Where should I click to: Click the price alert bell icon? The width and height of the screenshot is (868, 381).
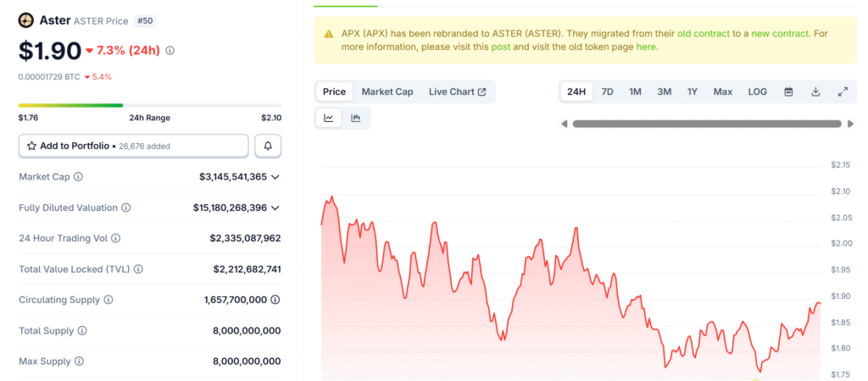(x=268, y=146)
